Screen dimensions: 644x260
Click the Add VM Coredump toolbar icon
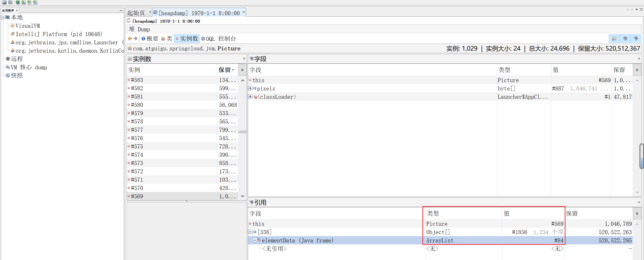tap(29, 2)
